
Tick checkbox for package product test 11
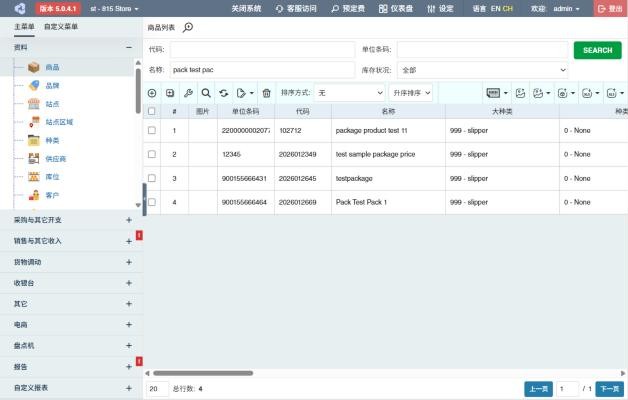point(151,130)
